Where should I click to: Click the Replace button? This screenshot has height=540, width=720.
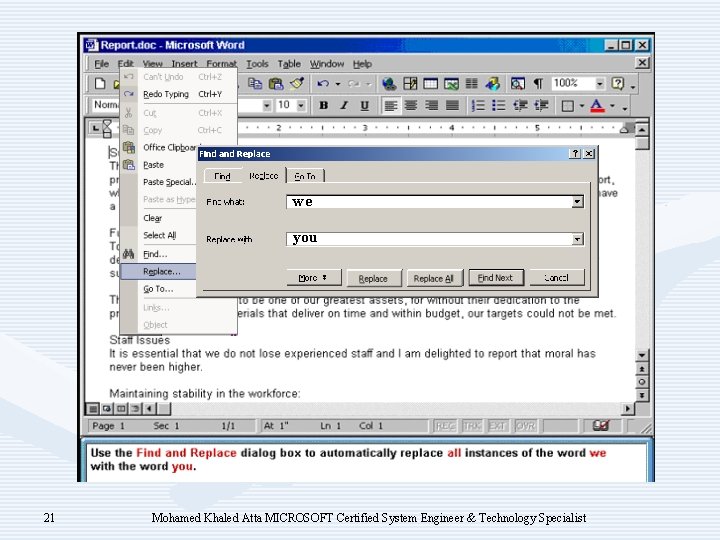pyautogui.click(x=373, y=278)
